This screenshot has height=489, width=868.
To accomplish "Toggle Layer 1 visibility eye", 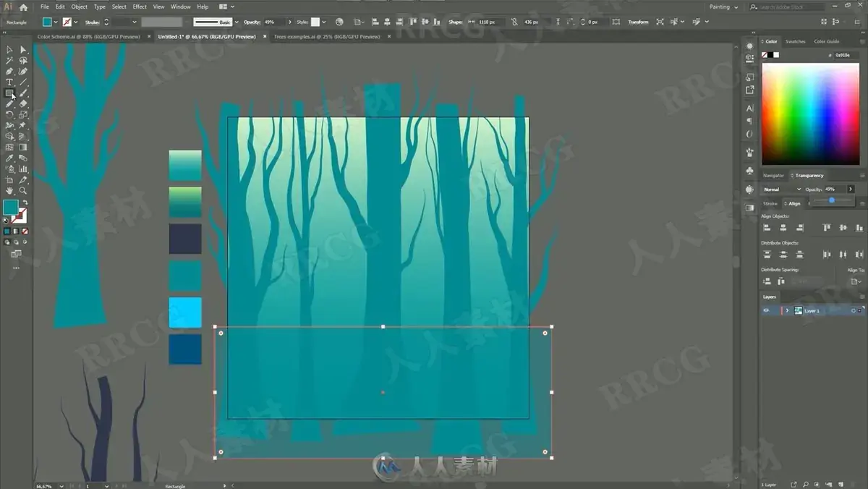I will tap(766, 310).
